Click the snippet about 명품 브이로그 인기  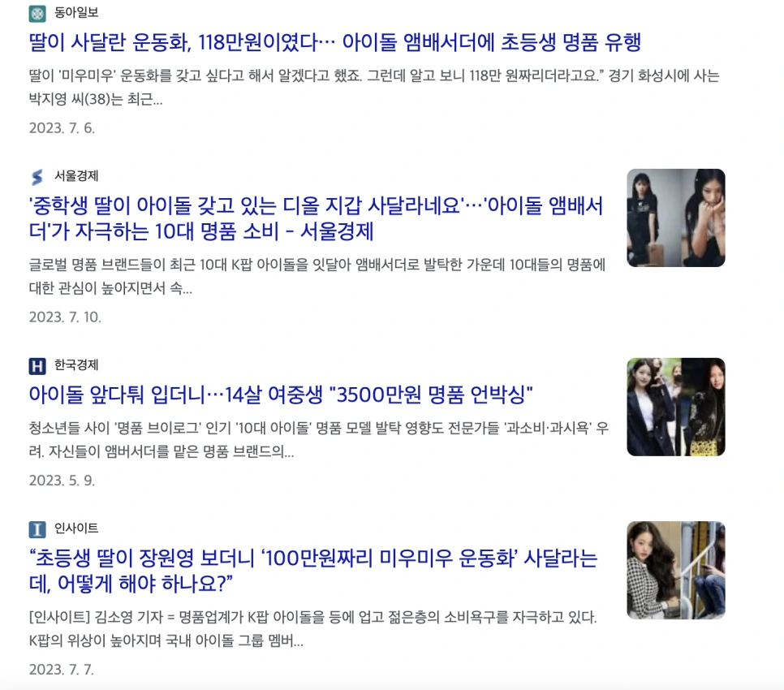coord(318,440)
